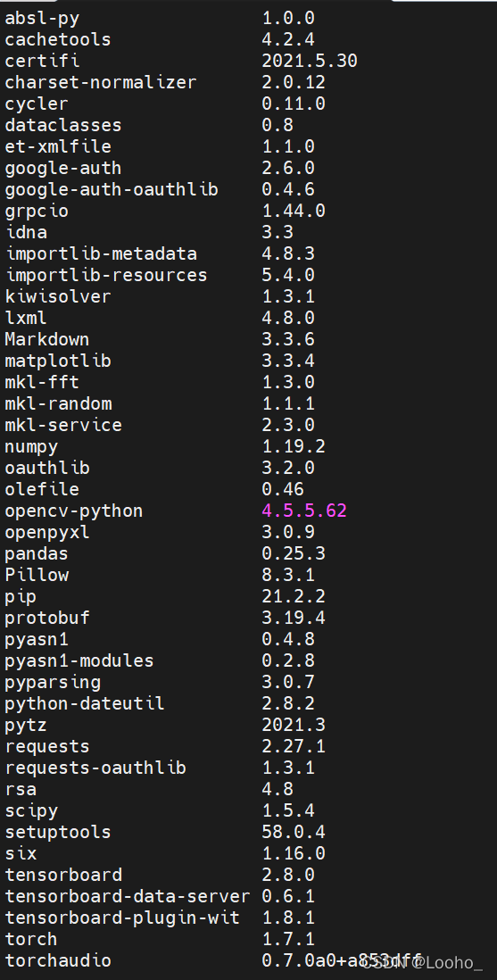Click the opencv-python version 4.5.5.62
The width and height of the screenshot is (497, 980).
tap(304, 511)
